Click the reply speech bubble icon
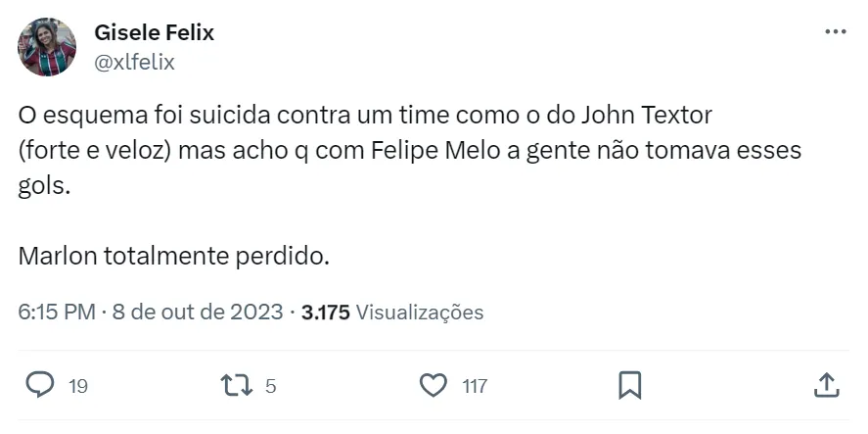Viewport: 868px width, 434px height. [x=39, y=385]
